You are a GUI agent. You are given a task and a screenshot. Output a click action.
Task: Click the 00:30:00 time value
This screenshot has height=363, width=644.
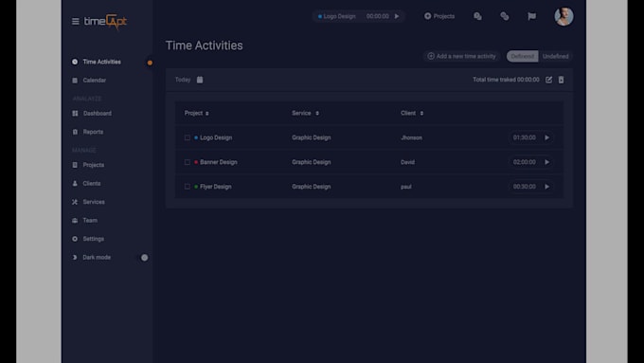pos(525,187)
